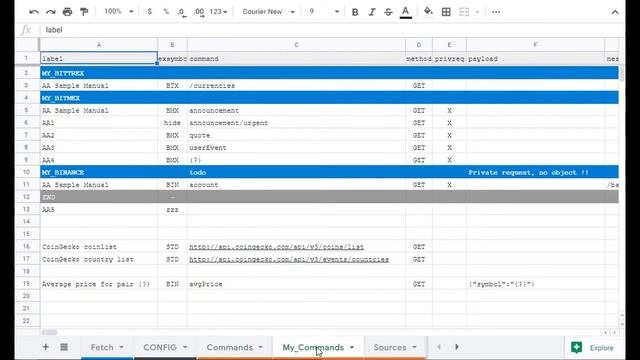Select the MY_BITMEX cell
Viewport: 640px width, 360px height.
click(99, 98)
